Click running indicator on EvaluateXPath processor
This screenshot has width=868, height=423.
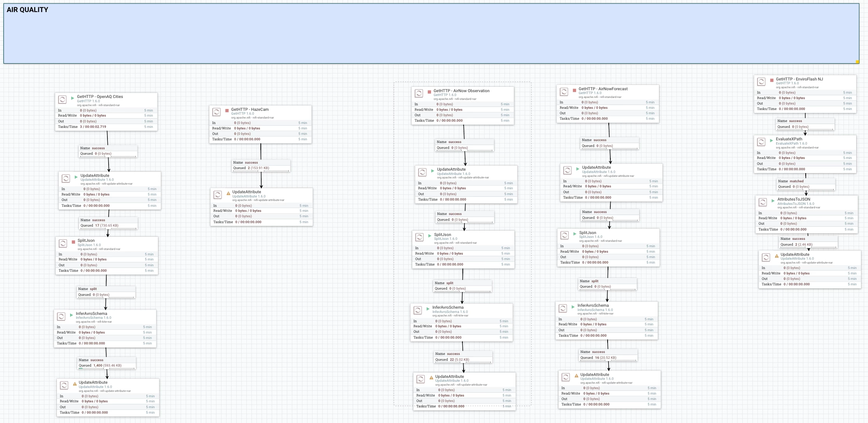771,140
